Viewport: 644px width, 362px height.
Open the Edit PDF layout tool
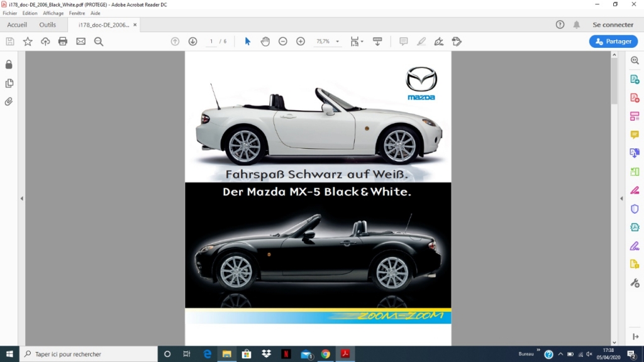point(635,116)
